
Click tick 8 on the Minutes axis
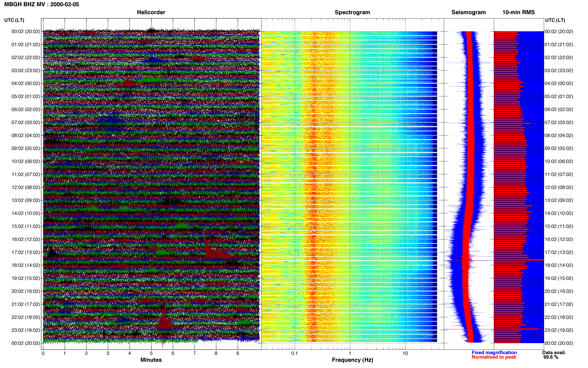pyautogui.click(x=216, y=353)
